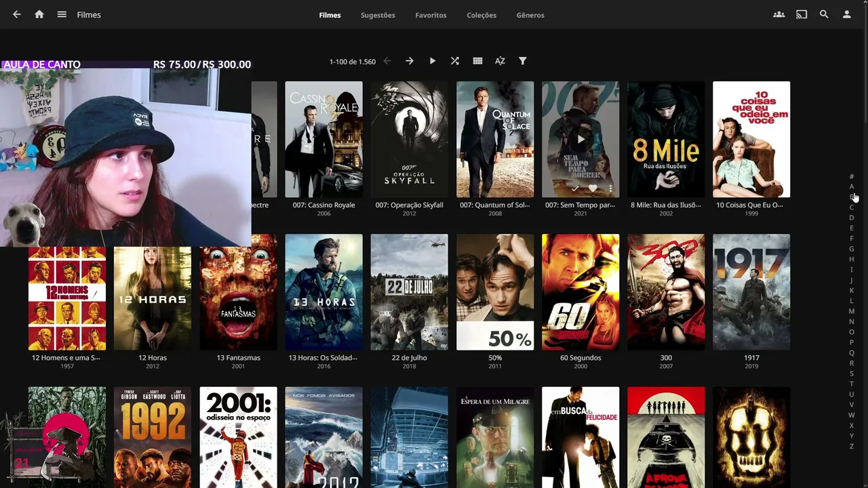Jump to letter S in the alphabet picker

pyautogui.click(x=852, y=374)
